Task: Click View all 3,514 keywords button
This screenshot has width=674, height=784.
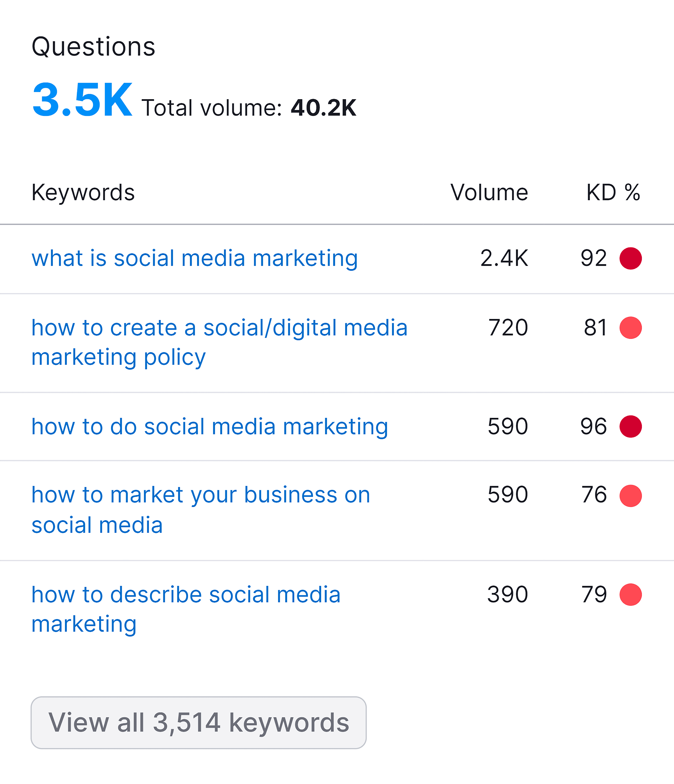Action: (x=199, y=723)
